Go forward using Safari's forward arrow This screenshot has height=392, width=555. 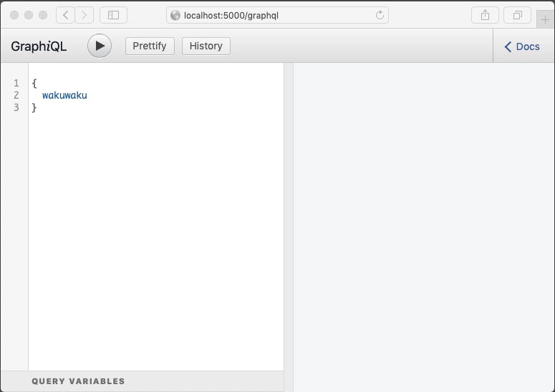[85, 15]
